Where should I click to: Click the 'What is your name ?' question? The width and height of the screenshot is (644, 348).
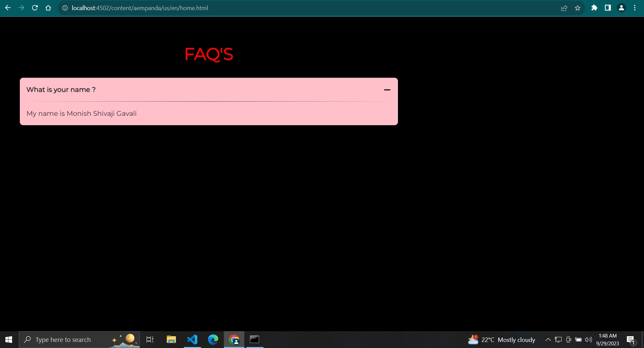61,90
